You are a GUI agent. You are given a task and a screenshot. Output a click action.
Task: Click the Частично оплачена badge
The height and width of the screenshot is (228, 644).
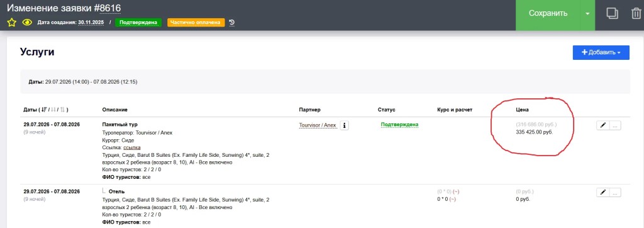tap(196, 23)
